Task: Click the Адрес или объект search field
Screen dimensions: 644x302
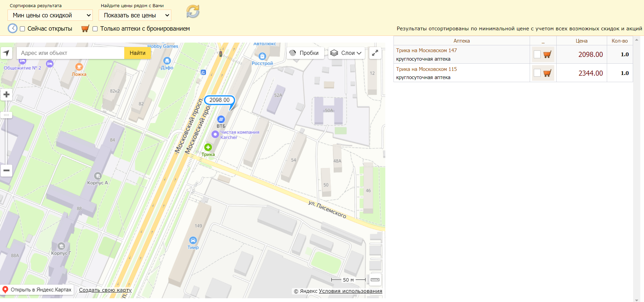Action: (x=70, y=53)
